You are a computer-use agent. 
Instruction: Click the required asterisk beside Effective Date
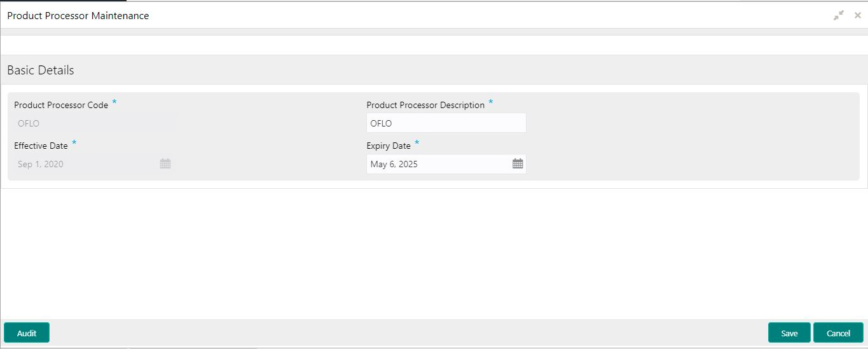pos(74,143)
